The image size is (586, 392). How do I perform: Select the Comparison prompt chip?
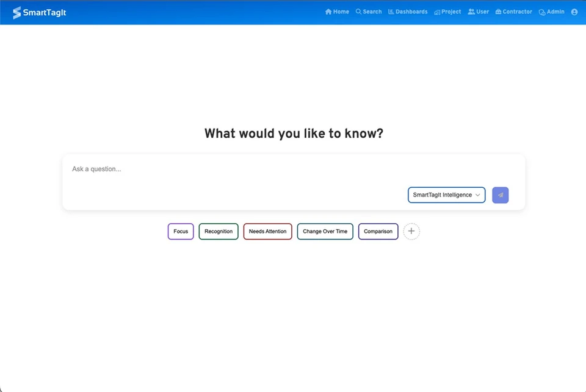(x=378, y=232)
